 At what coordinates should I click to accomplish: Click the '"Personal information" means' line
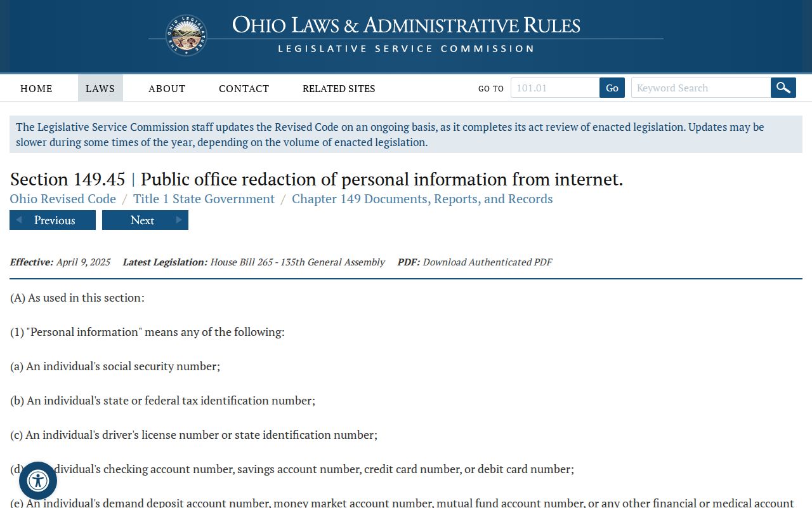[x=147, y=332]
